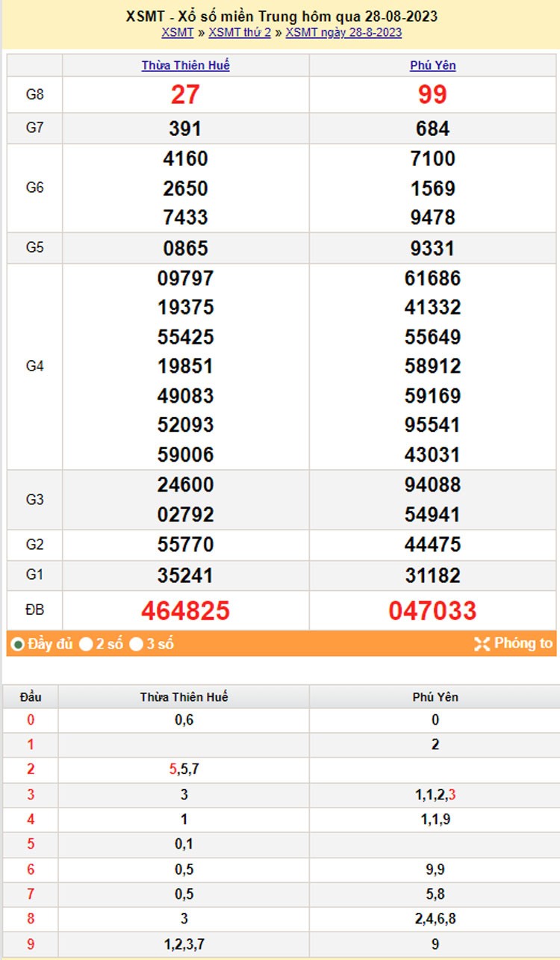The height and width of the screenshot is (960, 560).
Task: Select the 2 số display option
Action: pos(87,644)
